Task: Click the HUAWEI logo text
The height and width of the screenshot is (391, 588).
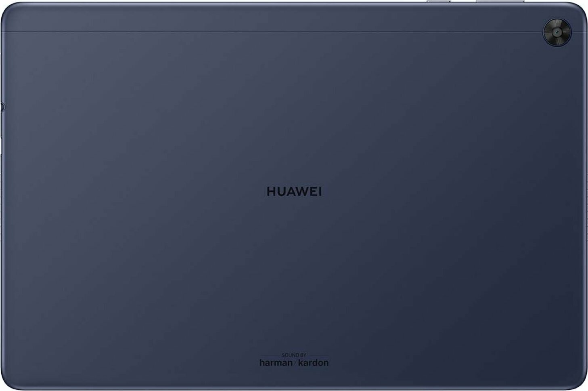Action: point(294,191)
